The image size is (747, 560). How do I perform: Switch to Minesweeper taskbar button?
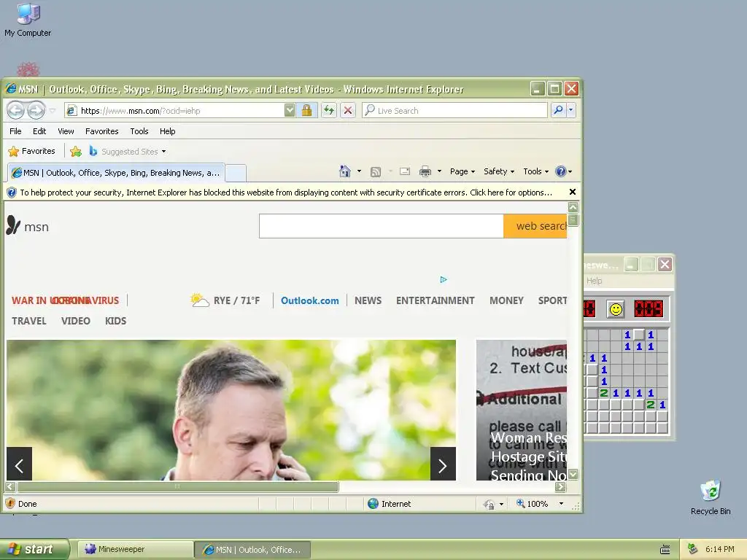[x=135, y=550]
